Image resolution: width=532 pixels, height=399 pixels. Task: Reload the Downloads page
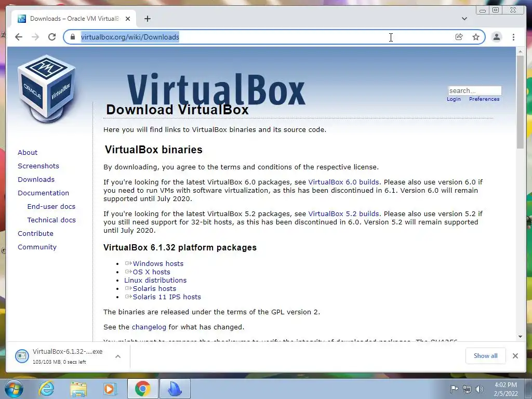52,37
